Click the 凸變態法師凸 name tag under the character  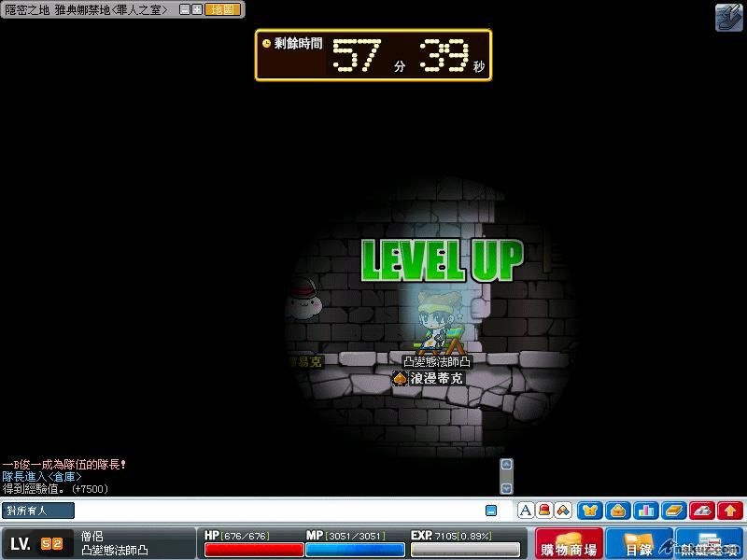pyautogui.click(x=437, y=362)
